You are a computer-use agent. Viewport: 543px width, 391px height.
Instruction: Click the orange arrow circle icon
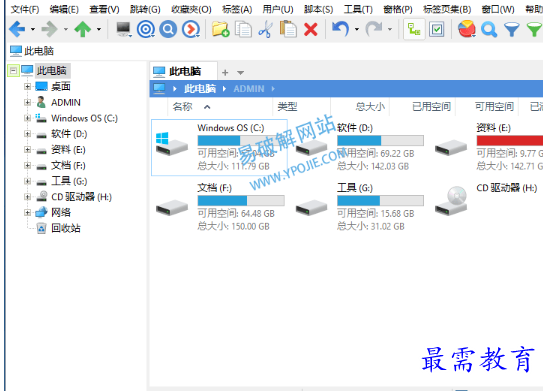[x=191, y=29]
